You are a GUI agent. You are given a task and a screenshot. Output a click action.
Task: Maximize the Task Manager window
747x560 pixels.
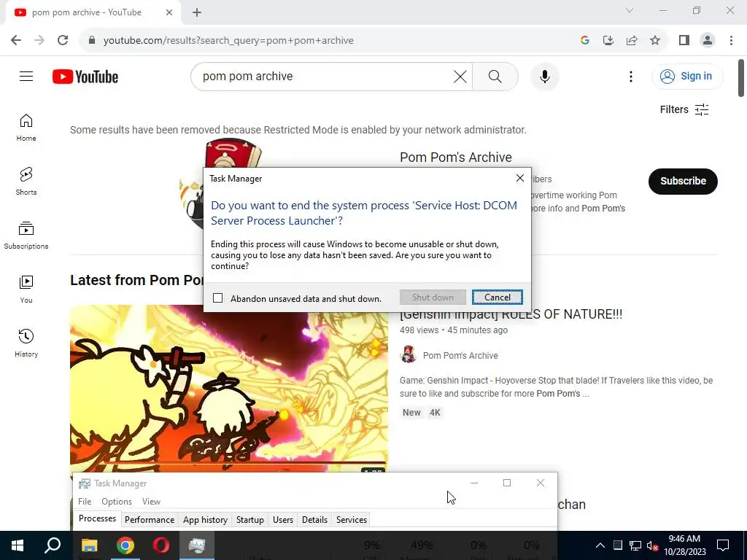[x=507, y=483]
